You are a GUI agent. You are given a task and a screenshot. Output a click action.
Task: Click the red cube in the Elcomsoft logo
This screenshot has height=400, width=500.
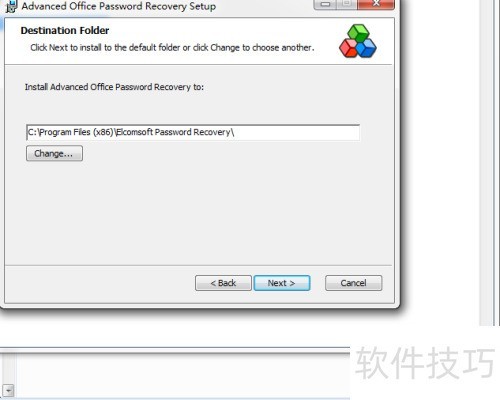(348, 48)
